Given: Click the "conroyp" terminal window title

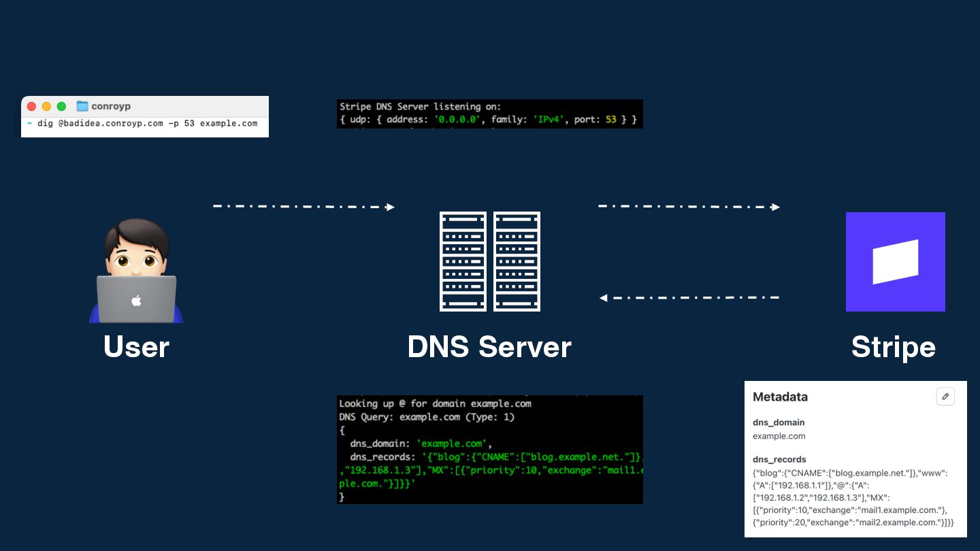Looking at the screenshot, I should click(x=111, y=106).
